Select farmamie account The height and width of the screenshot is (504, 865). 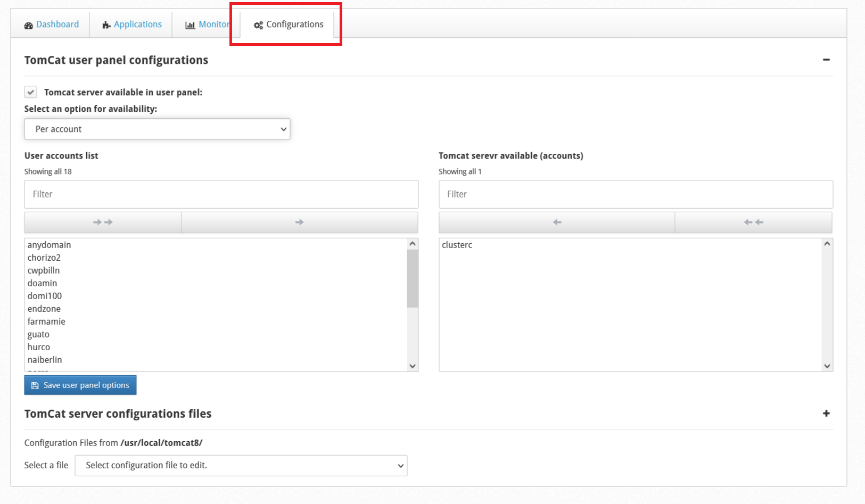(46, 321)
